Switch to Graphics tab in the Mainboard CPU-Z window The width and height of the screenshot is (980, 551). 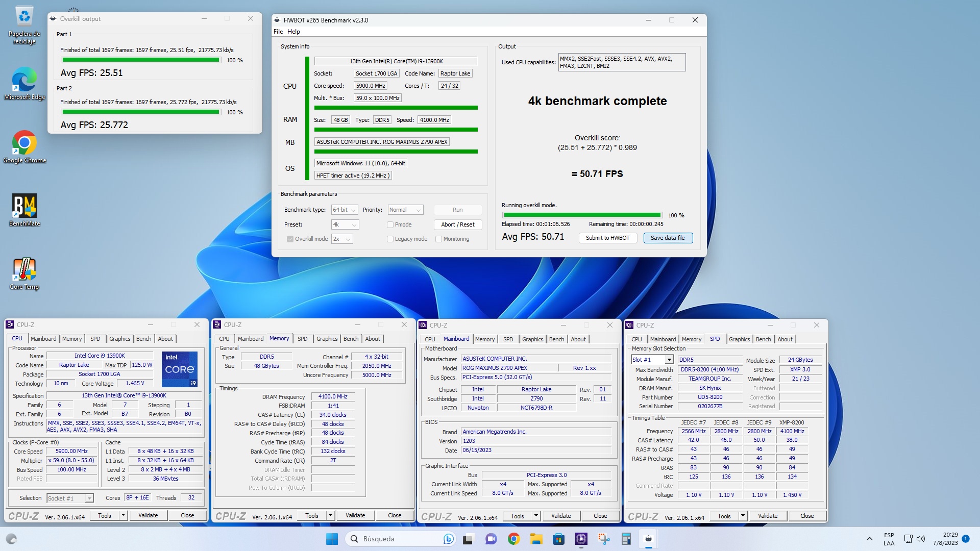tap(533, 339)
